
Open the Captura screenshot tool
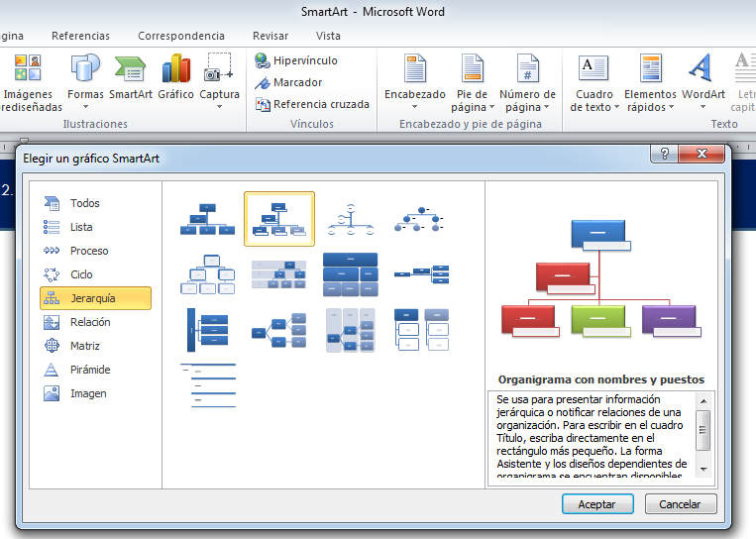click(x=219, y=82)
